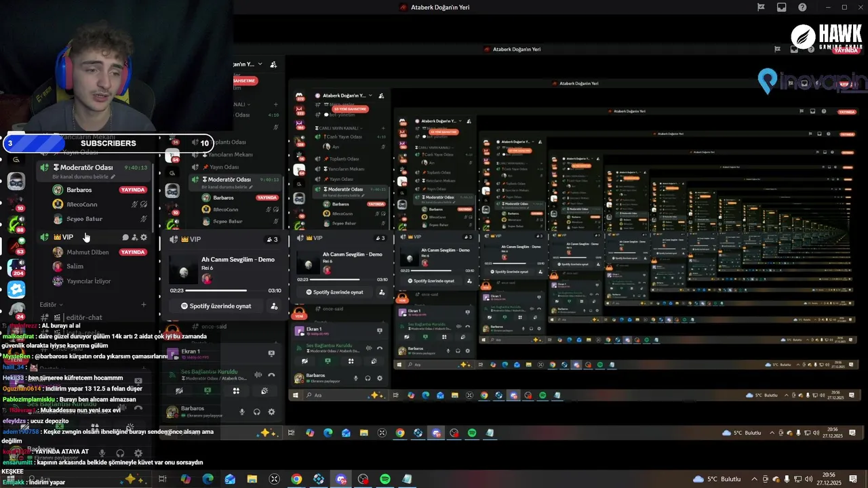Image resolution: width=868 pixels, height=488 pixels.
Task: Collapse the Editör channel category
Action: tap(52, 305)
